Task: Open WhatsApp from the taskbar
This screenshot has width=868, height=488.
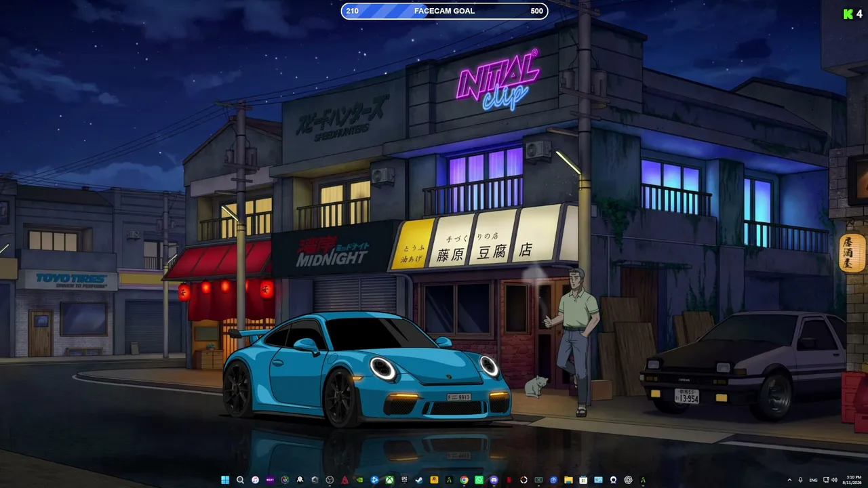Action: pos(479,480)
